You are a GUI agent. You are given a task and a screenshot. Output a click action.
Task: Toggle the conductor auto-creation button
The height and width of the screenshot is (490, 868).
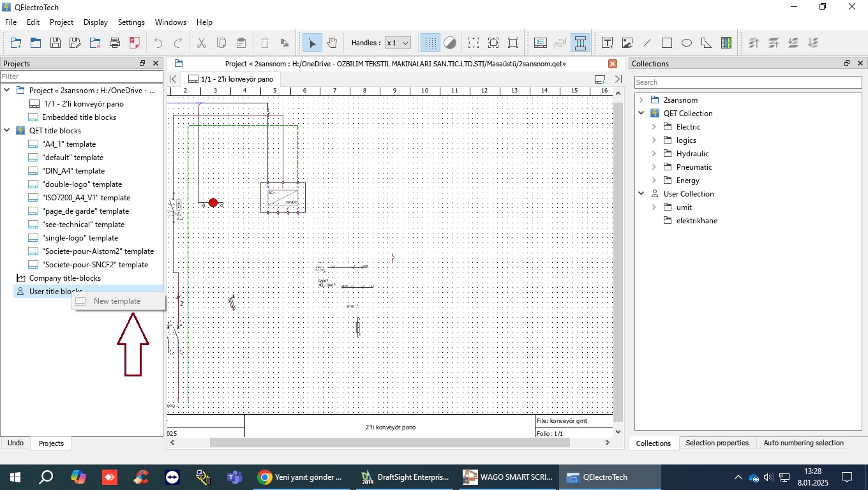coord(580,43)
